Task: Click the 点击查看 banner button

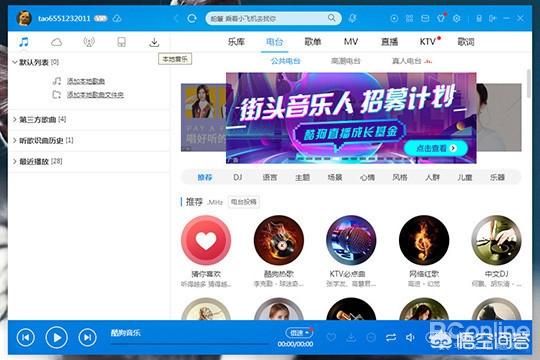Action: [x=436, y=148]
